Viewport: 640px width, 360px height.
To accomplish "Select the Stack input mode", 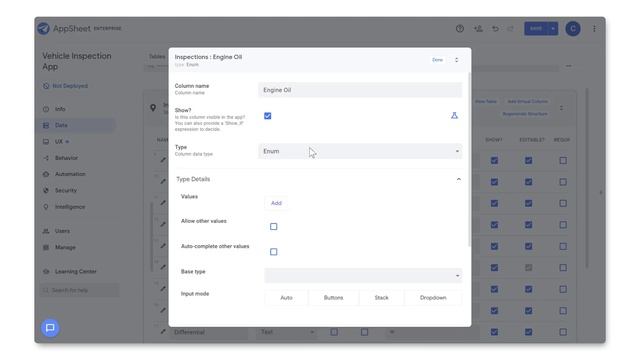I will pyautogui.click(x=381, y=298).
